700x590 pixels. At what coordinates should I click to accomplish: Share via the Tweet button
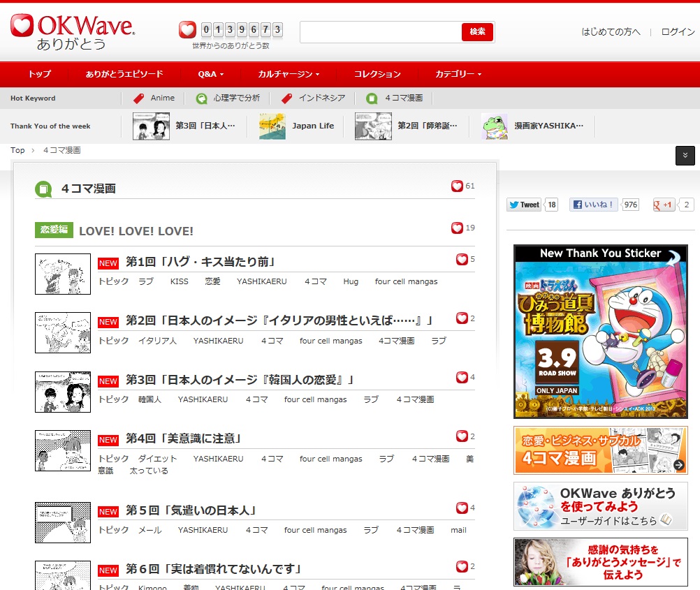pyautogui.click(x=524, y=205)
